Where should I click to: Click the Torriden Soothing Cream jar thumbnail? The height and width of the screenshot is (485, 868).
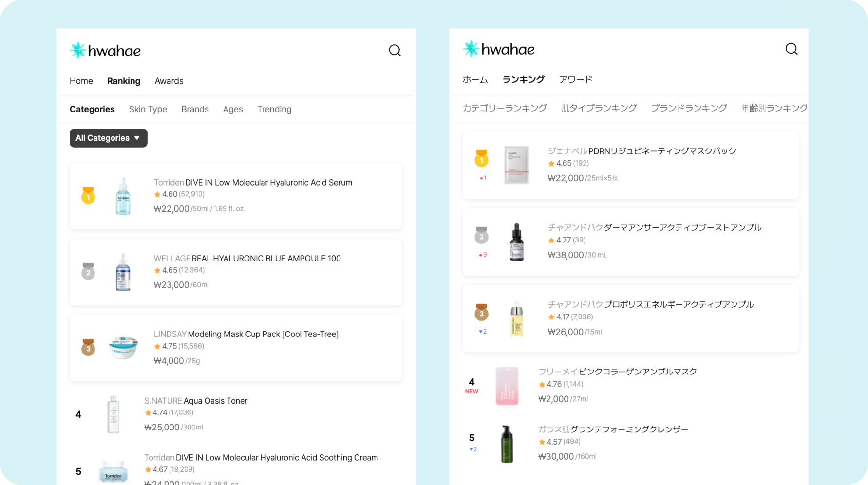tap(113, 471)
